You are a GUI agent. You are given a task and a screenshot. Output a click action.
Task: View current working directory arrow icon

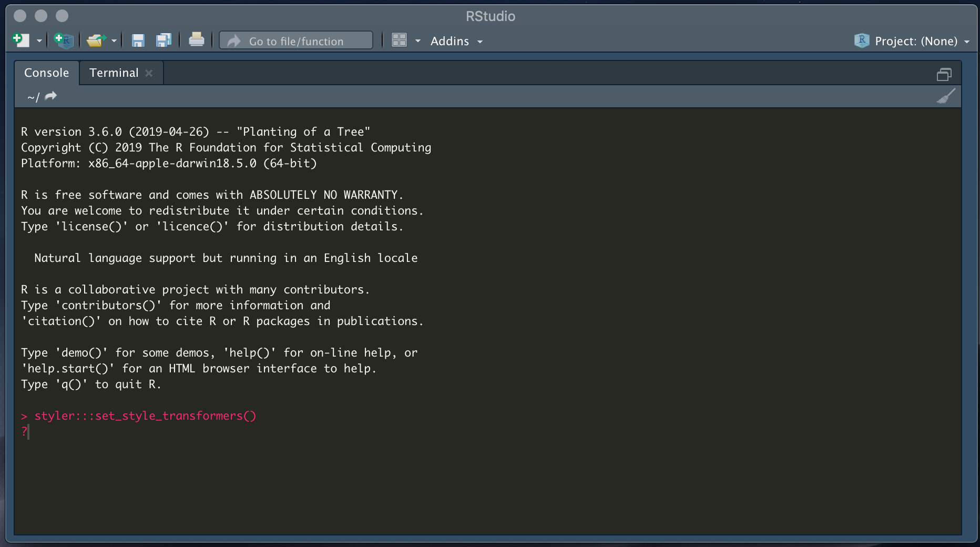pyautogui.click(x=50, y=96)
